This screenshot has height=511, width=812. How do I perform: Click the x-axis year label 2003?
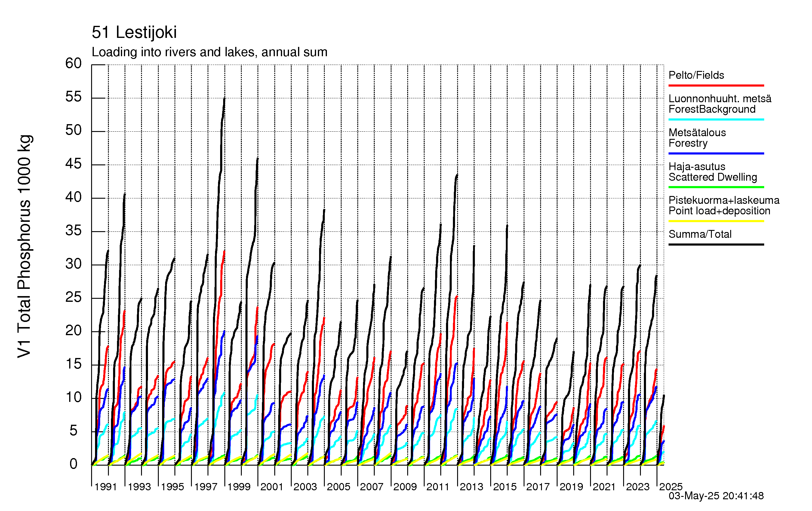click(x=305, y=487)
